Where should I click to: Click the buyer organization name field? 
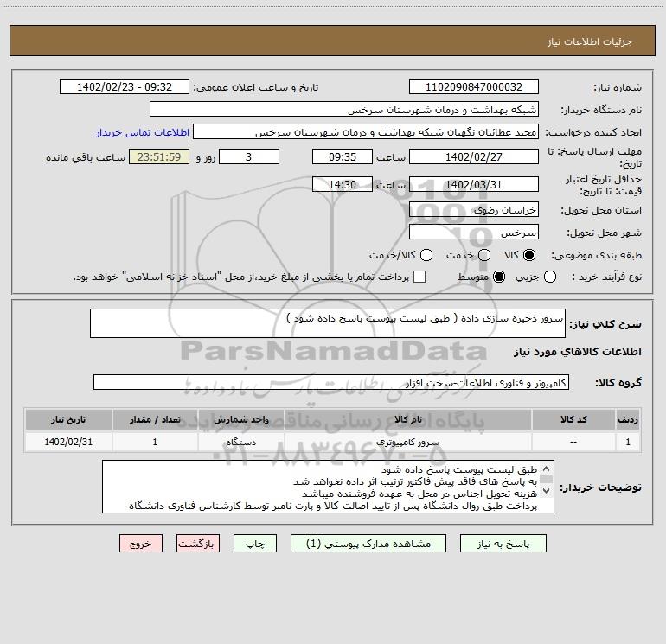[x=344, y=110]
